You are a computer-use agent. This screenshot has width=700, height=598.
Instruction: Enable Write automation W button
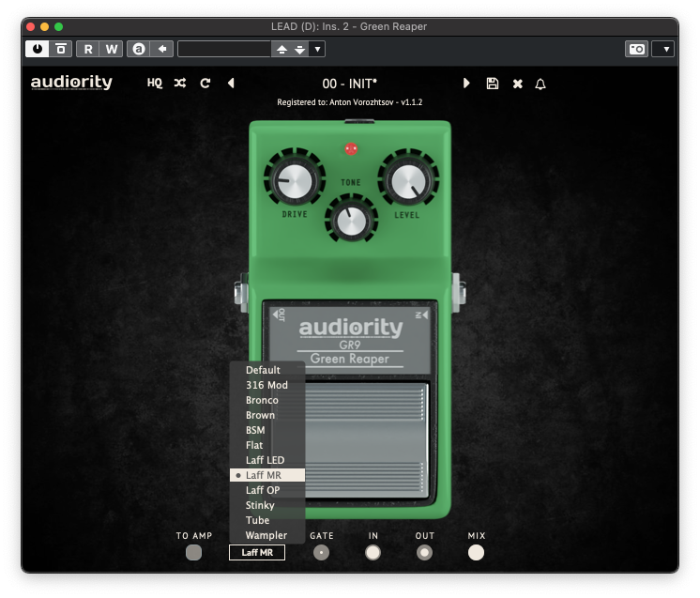(112, 49)
